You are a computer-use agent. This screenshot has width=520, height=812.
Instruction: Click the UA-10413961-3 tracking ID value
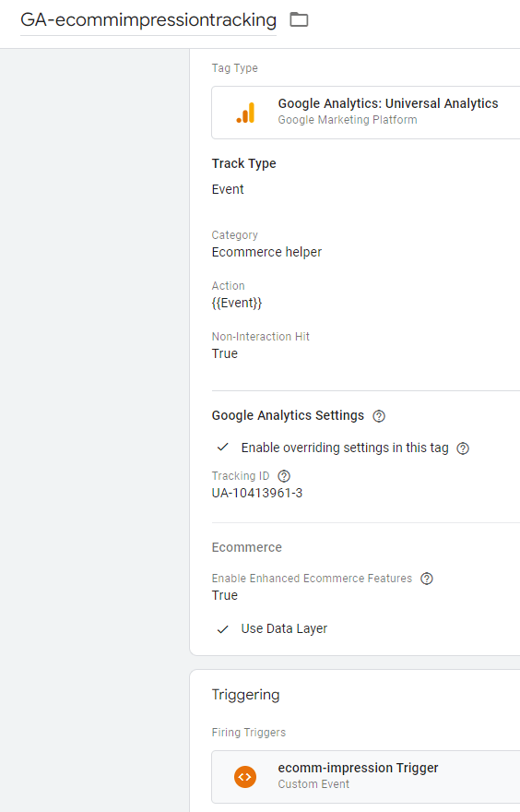tap(257, 493)
